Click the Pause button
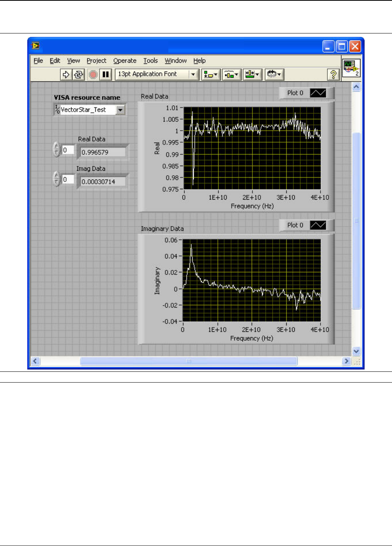The height and width of the screenshot is (546, 392). [106, 74]
